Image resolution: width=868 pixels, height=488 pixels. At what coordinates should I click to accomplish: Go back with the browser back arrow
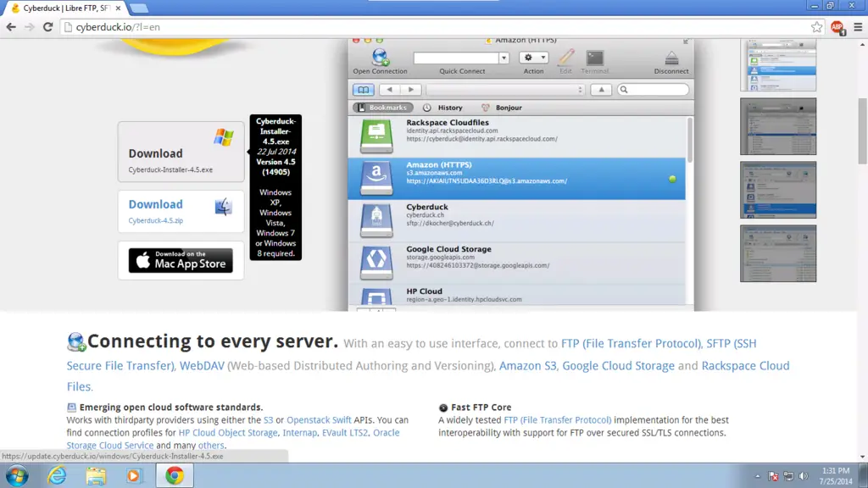[11, 27]
